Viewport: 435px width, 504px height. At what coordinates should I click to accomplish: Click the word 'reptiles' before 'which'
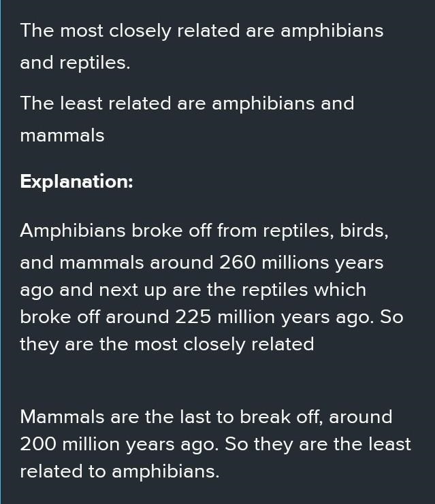coord(275,290)
